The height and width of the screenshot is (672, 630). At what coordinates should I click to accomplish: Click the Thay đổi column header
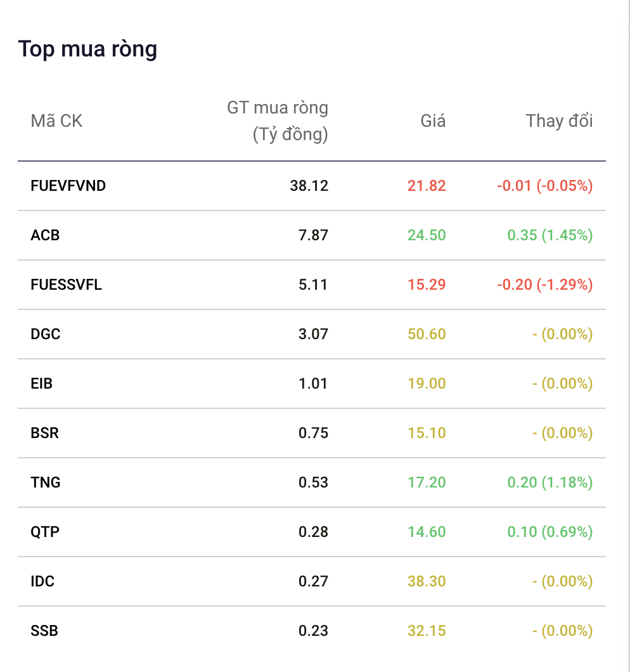pyautogui.click(x=559, y=121)
